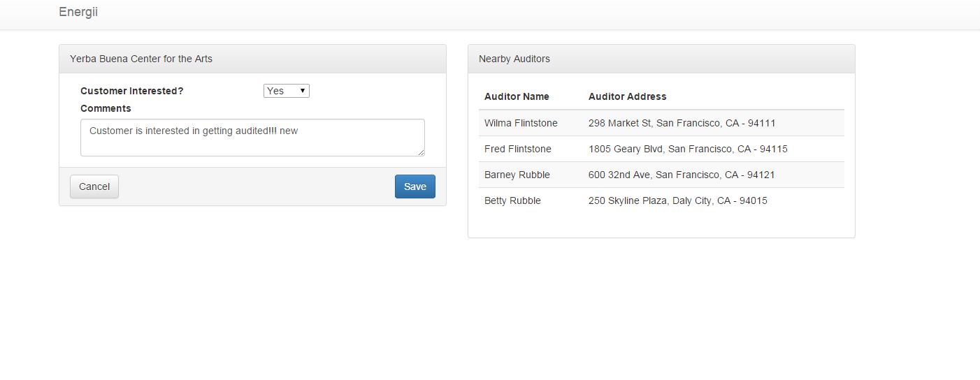This screenshot has height=380, width=980.
Task: Select Fred Flintstone auditor name
Action: [x=517, y=149]
